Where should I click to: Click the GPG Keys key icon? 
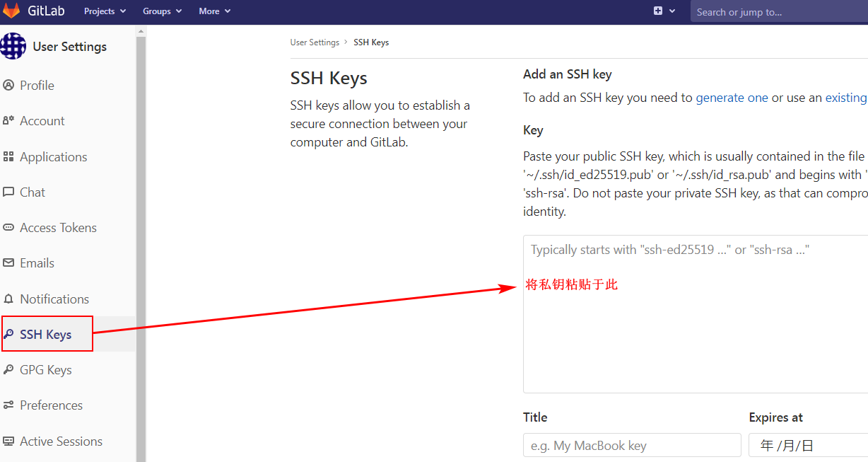coord(8,370)
